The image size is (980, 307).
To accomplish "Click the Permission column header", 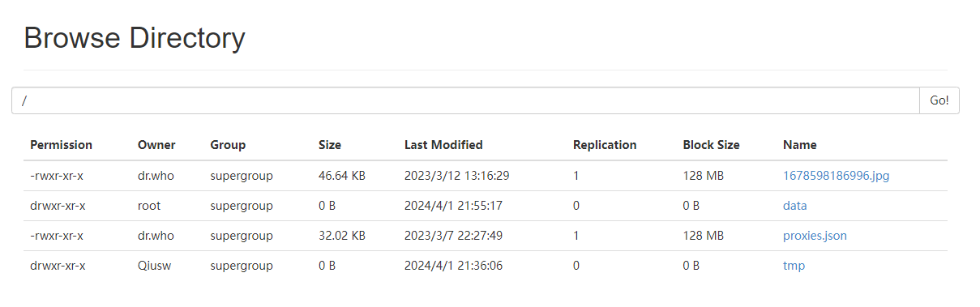I will click(x=62, y=145).
